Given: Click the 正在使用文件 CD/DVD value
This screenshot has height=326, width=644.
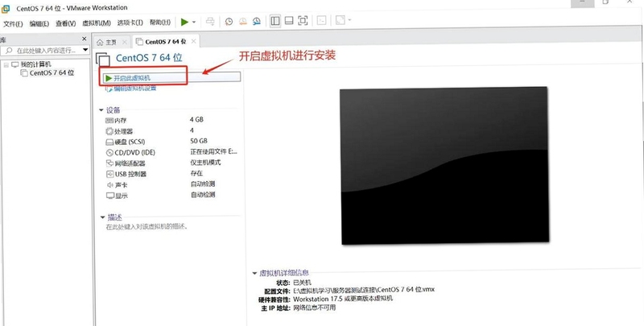Looking at the screenshot, I should (x=213, y=151).
